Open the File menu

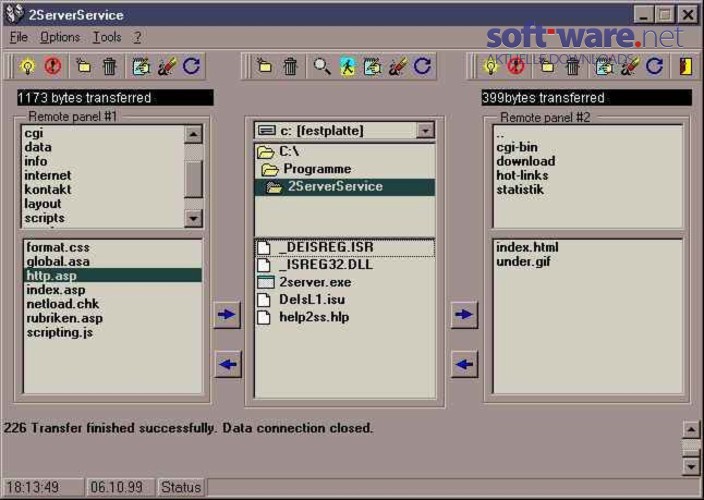(x=19, y=37)
